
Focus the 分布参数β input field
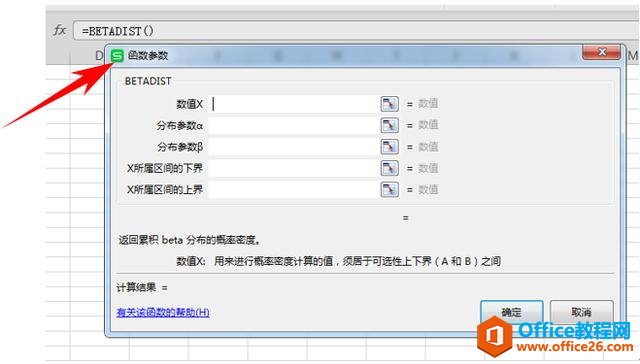click(x=293, y=146)
